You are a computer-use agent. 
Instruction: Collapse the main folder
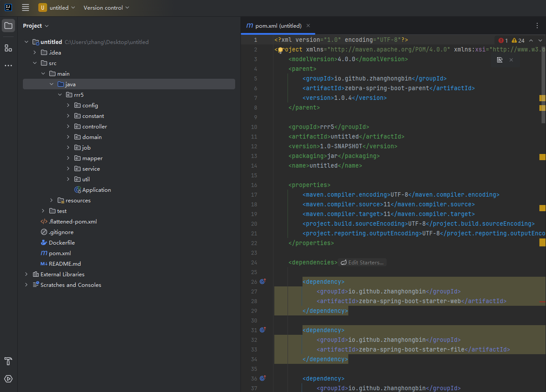[43, 74]
